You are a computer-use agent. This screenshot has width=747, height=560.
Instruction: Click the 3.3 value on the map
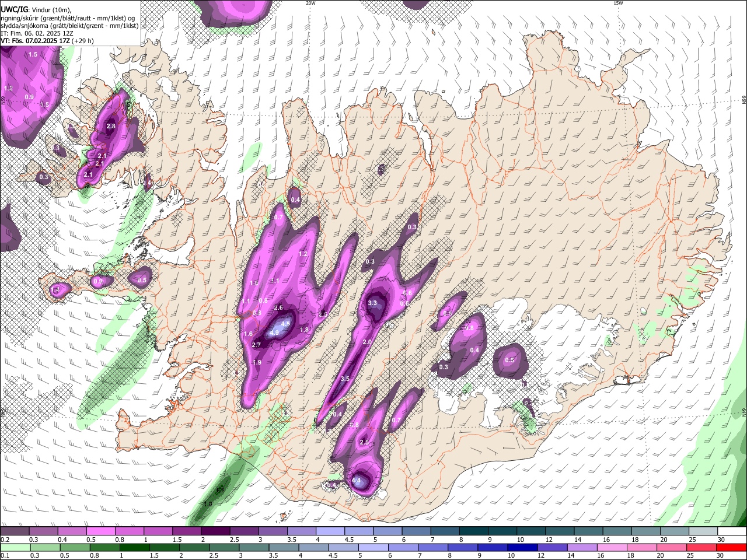pos(373,303)
